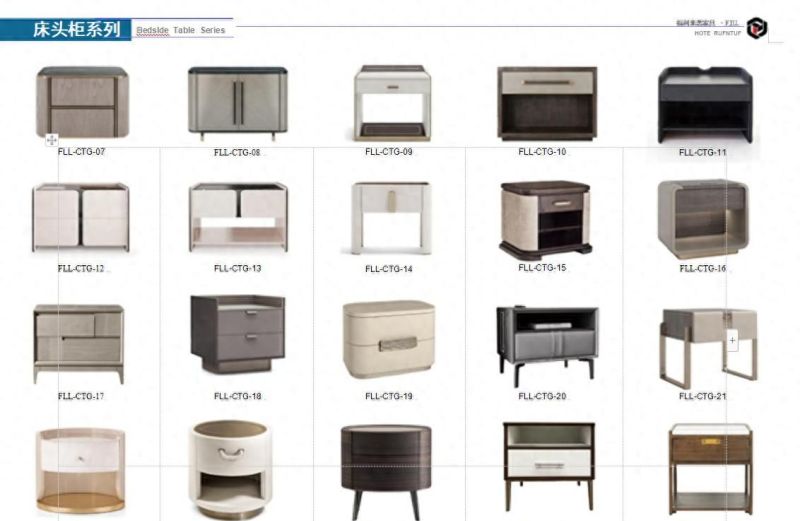Select the FLL-CTG-07 nightstand image
The image size is (800, 521).
point(82,102)
